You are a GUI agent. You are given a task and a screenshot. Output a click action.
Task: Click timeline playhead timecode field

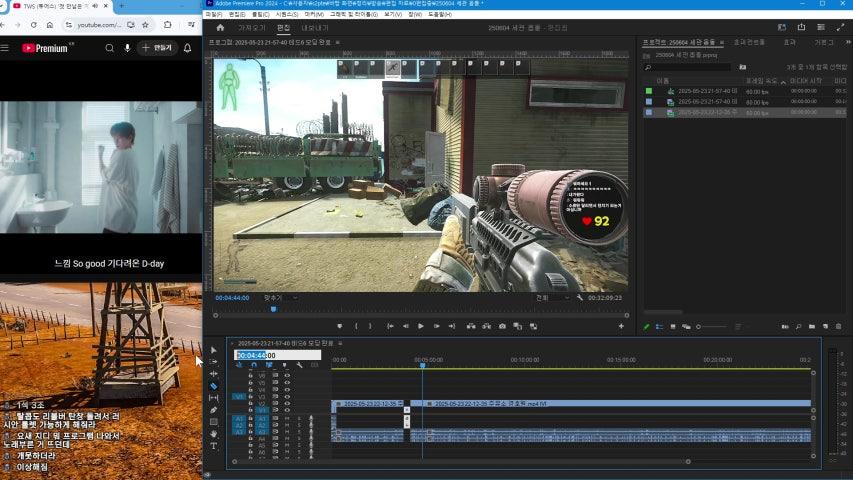tap(277, 355)
